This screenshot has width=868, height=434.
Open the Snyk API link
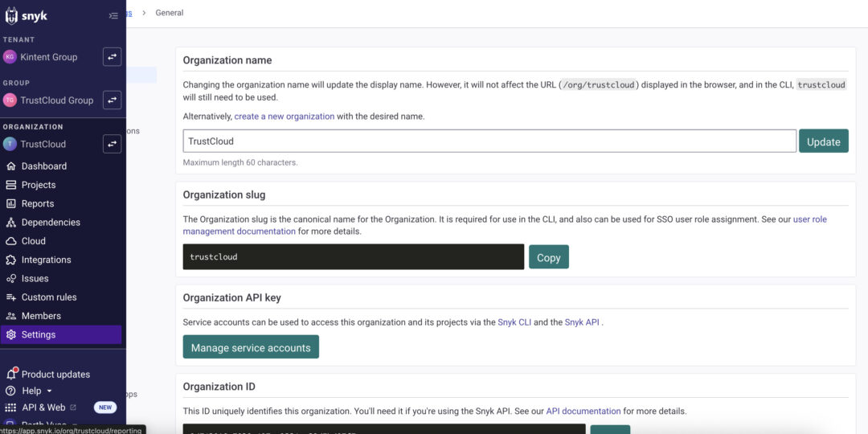[x=582, y=322]
